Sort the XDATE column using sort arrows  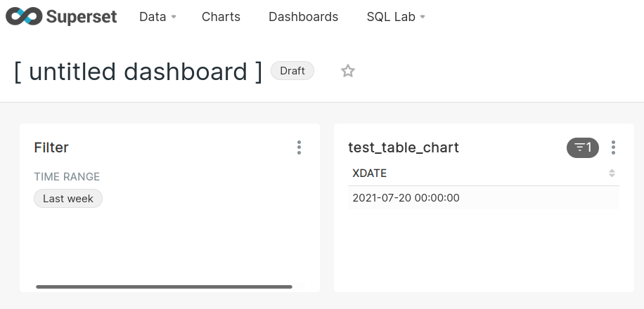point(612,173)
